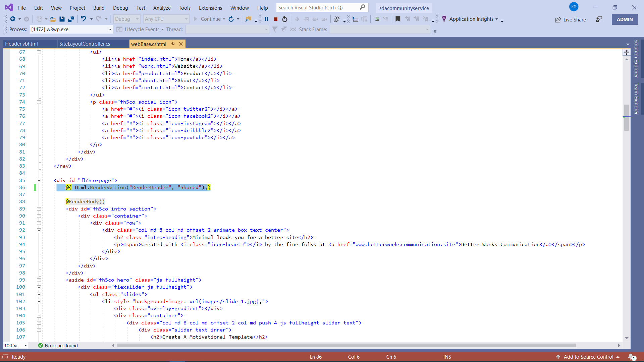Click the intermediate window squiggly icon
Image resolution: width=644 pixels, height=362 pixels.
coord(336,19)
